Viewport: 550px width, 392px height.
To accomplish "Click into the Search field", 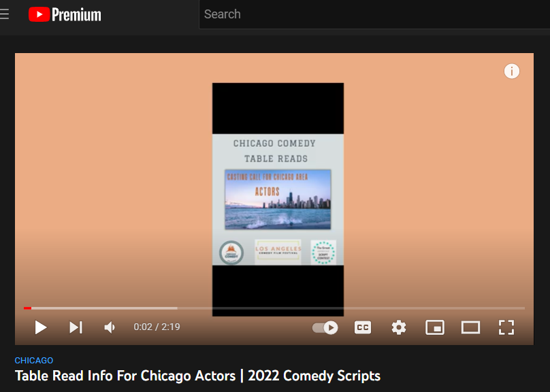I will (x=374, y=14).
